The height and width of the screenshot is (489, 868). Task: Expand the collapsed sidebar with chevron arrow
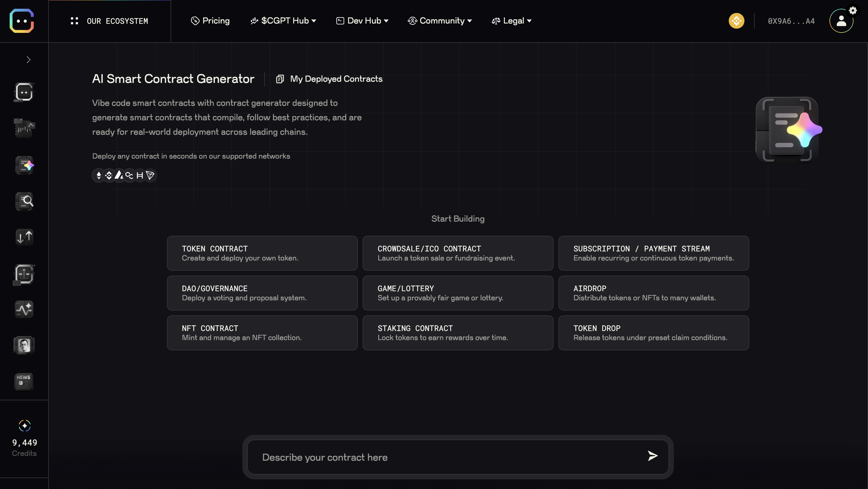pyautogui.click(x=29, y=60)
